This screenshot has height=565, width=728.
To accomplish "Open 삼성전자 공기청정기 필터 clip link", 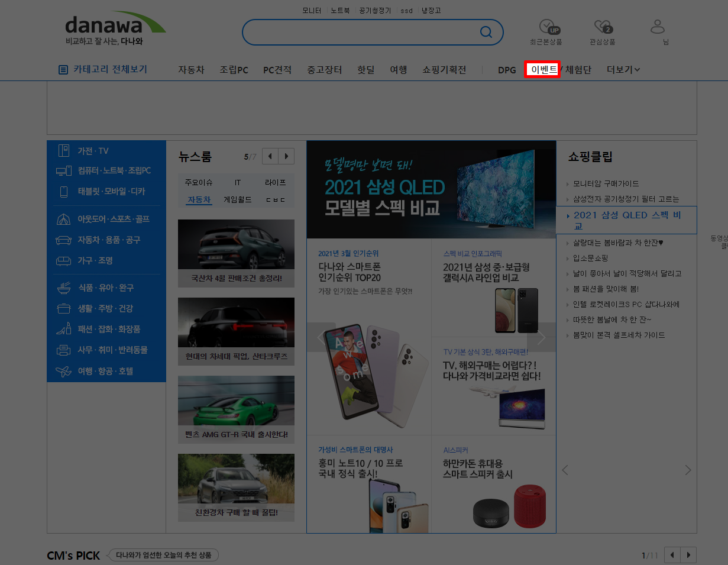I will [x=626, y=199].
